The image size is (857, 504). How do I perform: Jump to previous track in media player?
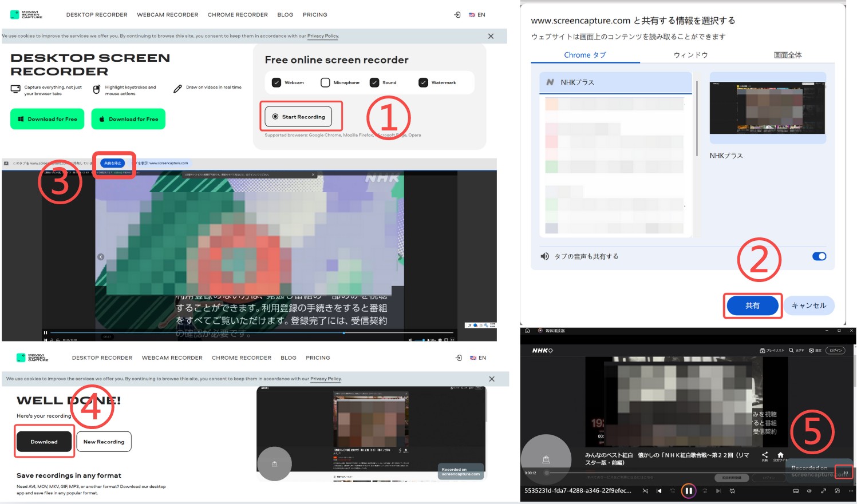point(659,491)
